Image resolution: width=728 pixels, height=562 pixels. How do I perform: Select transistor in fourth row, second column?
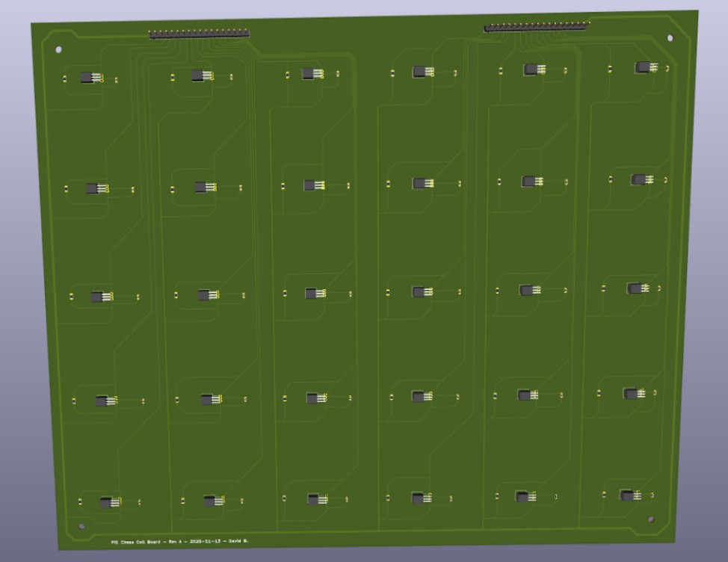click(209, 400)
